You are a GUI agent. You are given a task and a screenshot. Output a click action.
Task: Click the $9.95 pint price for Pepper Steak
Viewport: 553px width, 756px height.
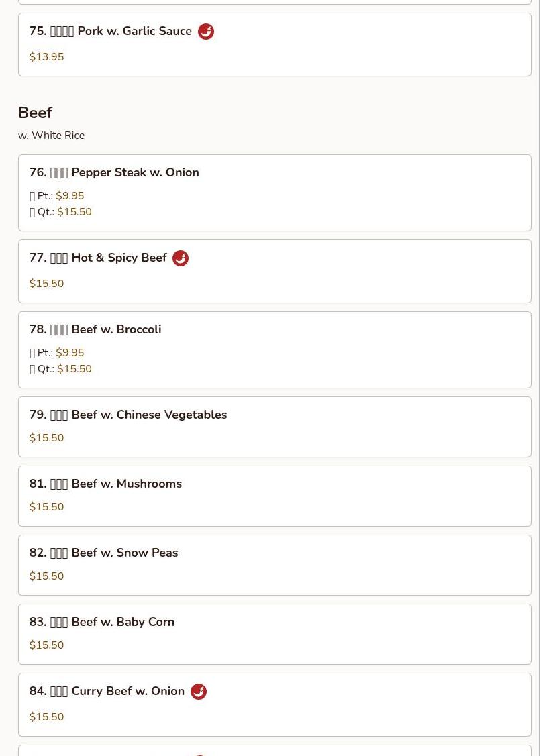point(70,196)
